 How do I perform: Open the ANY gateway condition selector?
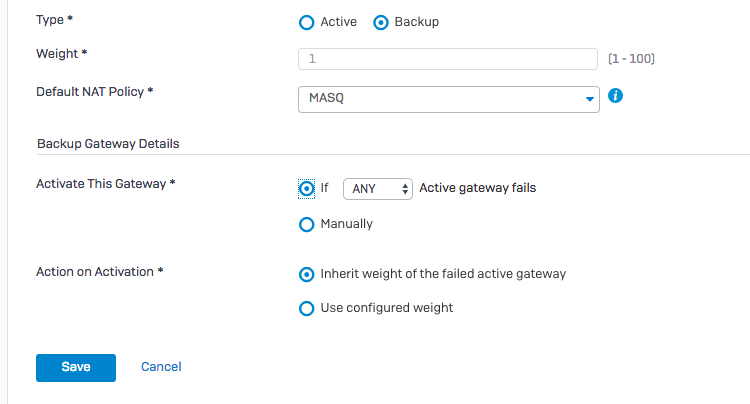pos(378,189)
